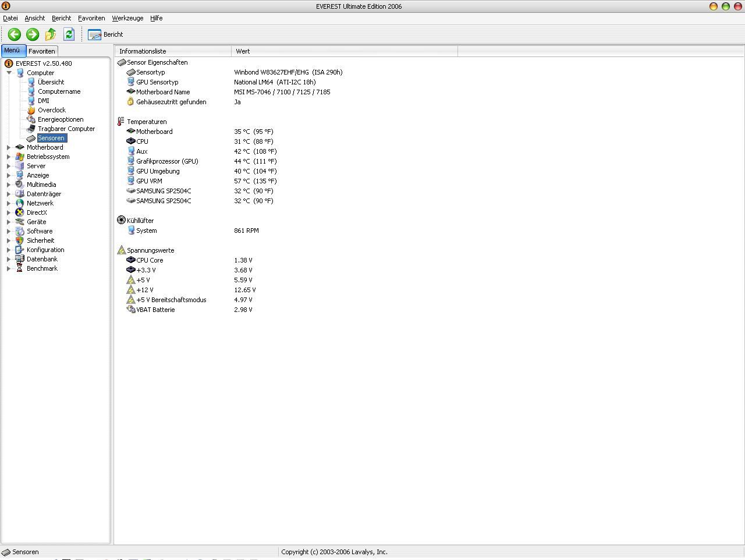Expand the Netzwerk tree node
Viewport: 745px width, 560px height.
pyautogui.click(x=9, y=203)
